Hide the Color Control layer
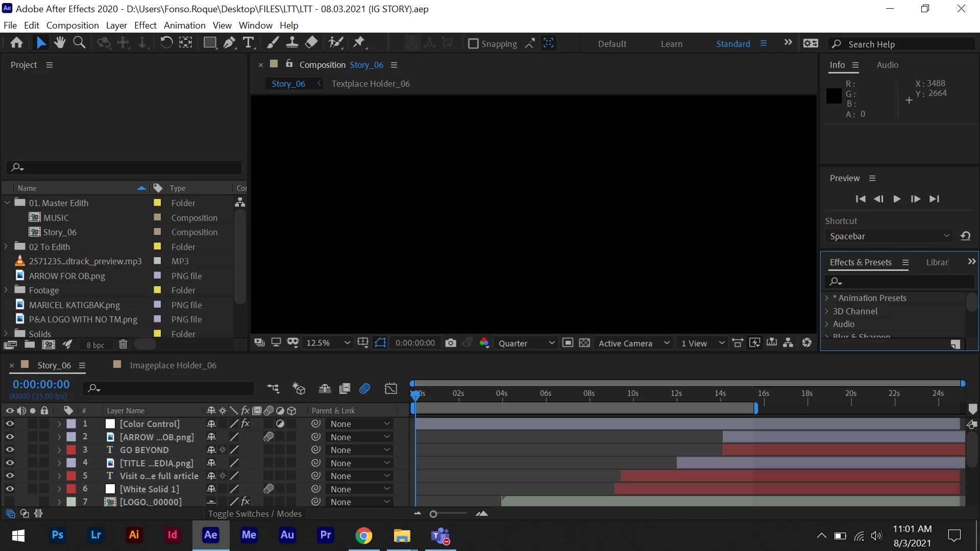 pyautogui.click(x=10, y=424)
